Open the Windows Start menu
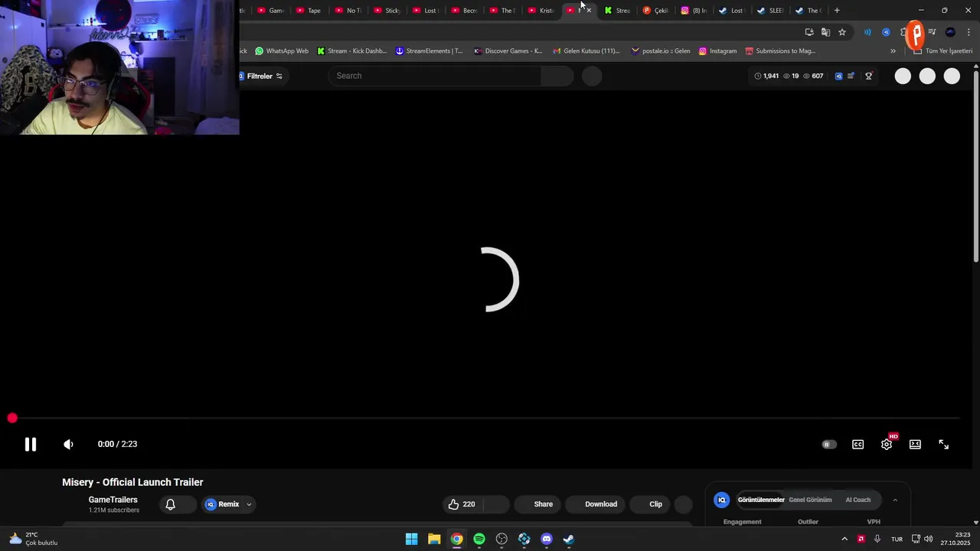Screen dimensions: 980x551 (x=411, y=539)
